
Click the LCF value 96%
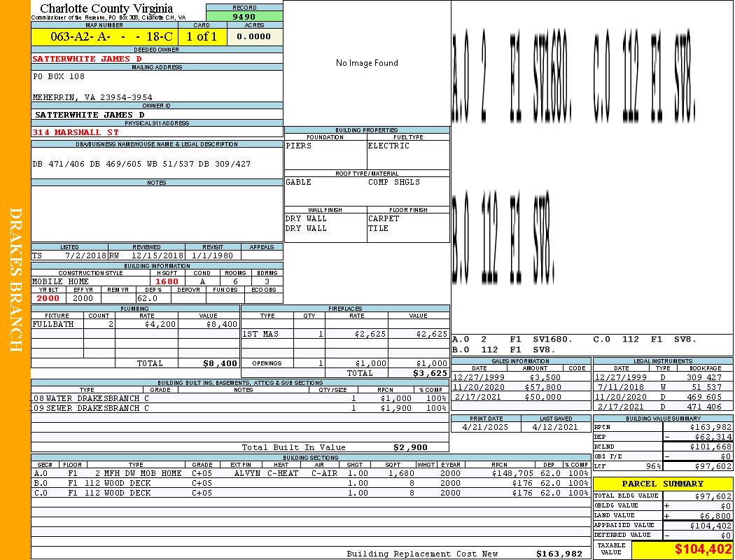click(x=653, y=467)
